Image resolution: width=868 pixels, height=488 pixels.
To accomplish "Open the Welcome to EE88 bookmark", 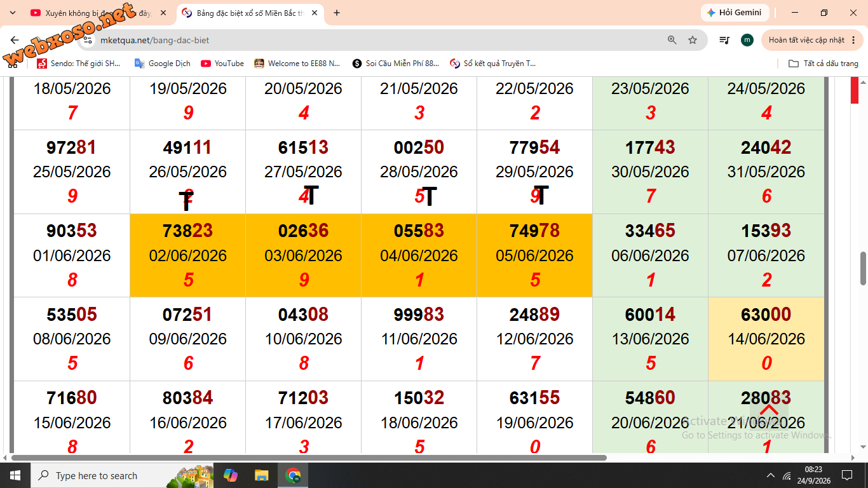I will tap(297, 64).
